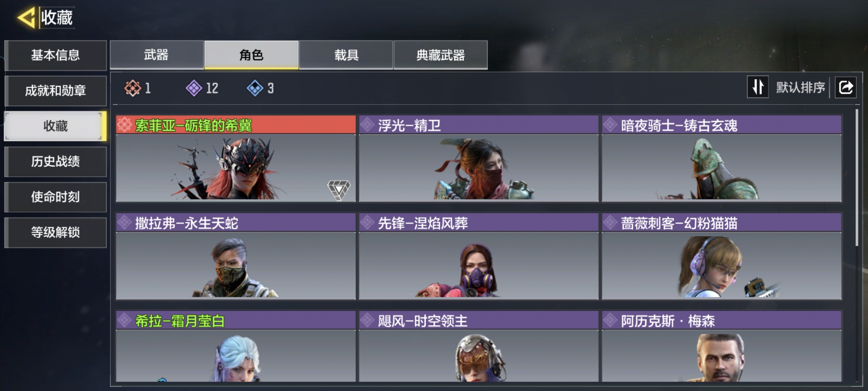Open 历史战绩 sidebar entry
868x391 pixels.
point(55,161)
